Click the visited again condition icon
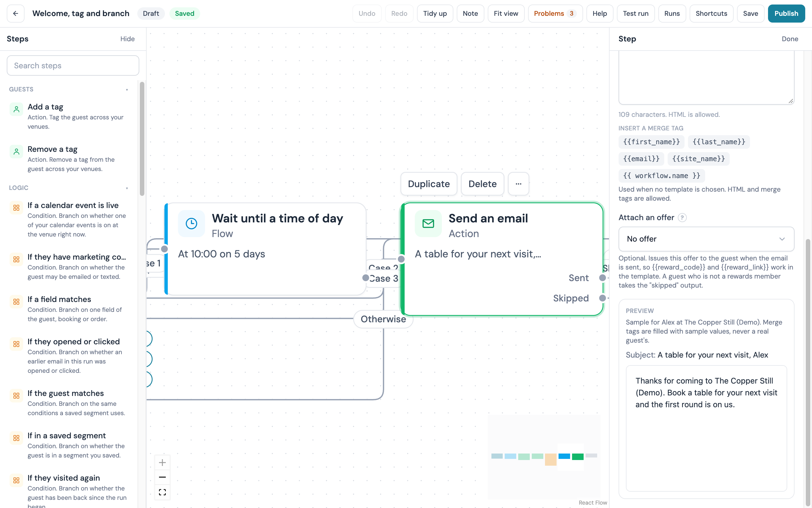 (16, 480)
